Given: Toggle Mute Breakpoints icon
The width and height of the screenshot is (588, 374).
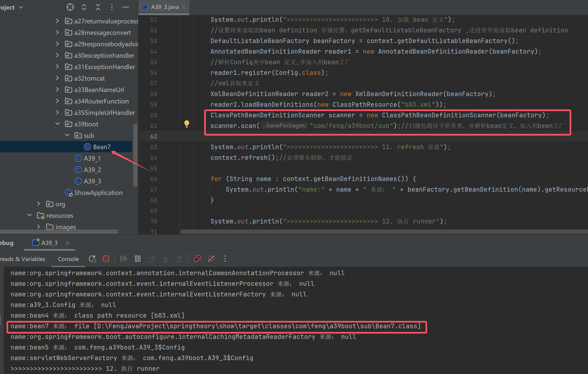Looking at the screenshot, I should point(211,259).
